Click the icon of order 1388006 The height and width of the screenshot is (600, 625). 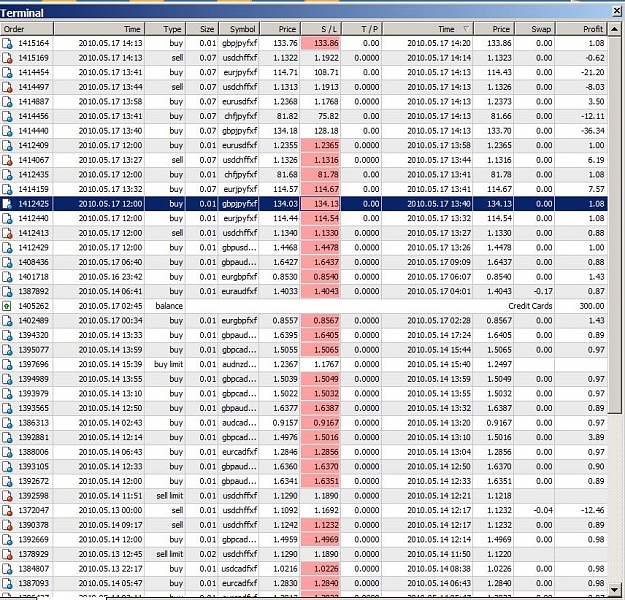[7, 452]
